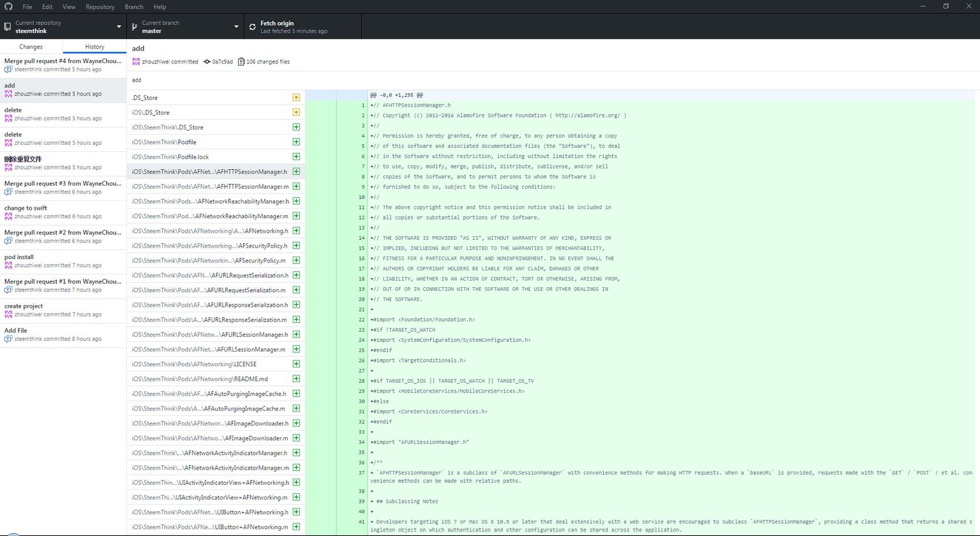Click the 106 changed files icon
The height and width of the screenshot is (536, 980).
(x=241, y=62)
